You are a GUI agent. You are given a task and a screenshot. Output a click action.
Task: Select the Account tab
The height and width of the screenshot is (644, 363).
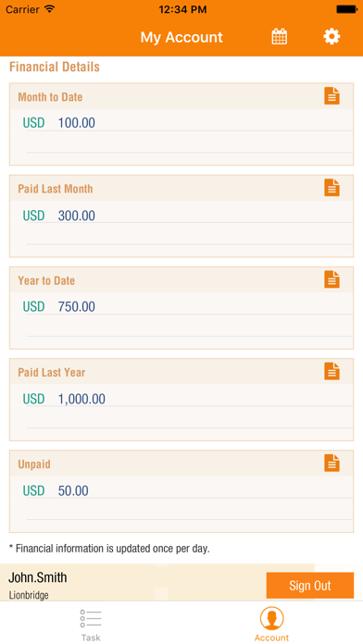point(271,625)
